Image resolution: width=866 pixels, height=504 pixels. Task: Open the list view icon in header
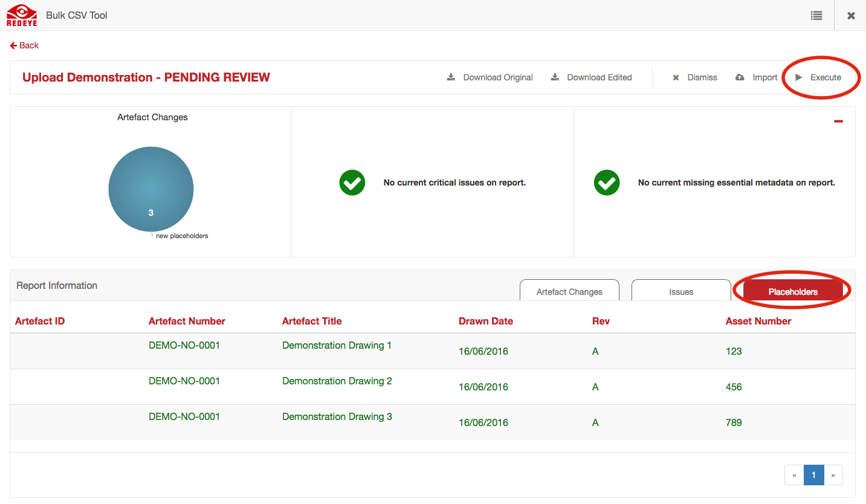point(816,16)
